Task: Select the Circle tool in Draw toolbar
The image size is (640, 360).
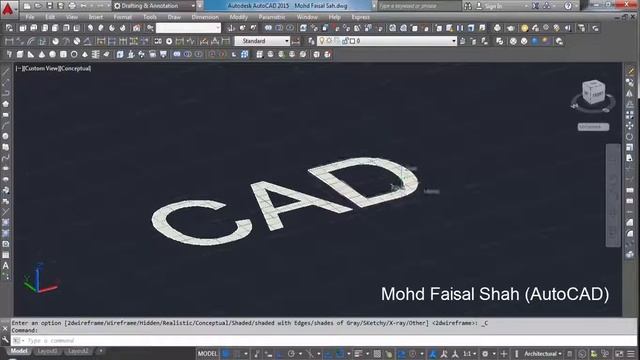Action: coord(5,136)
